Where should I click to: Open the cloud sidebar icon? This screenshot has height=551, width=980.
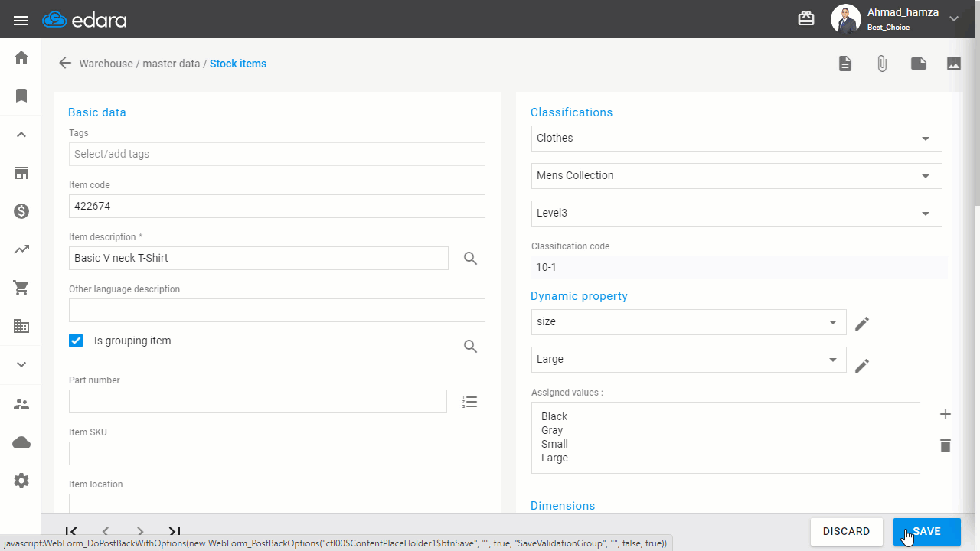pyautogui.click(x=21, y=442)
